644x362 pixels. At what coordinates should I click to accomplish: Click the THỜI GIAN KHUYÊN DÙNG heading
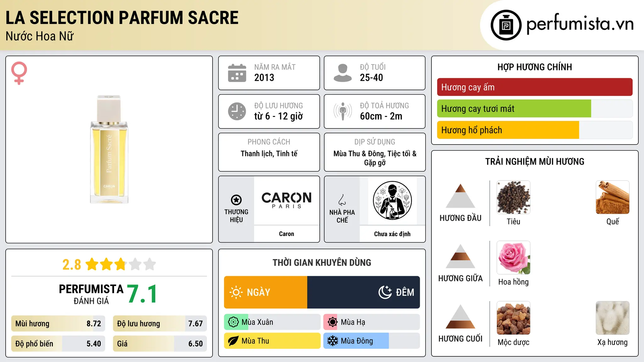322,262
